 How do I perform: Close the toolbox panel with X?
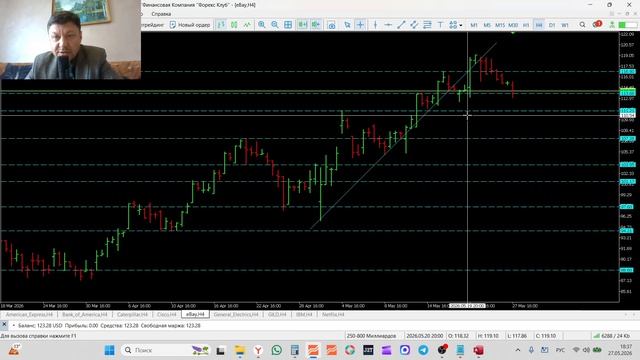(x=4, y=325)
